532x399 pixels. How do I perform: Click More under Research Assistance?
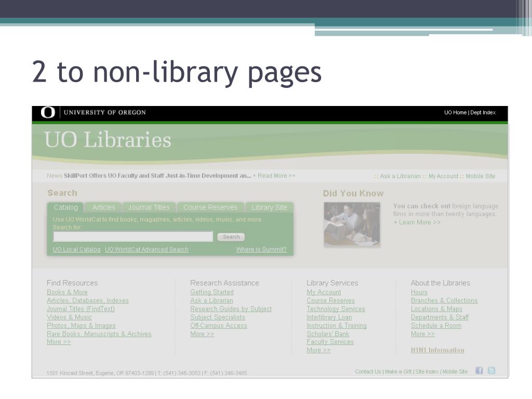pos(202,334)
